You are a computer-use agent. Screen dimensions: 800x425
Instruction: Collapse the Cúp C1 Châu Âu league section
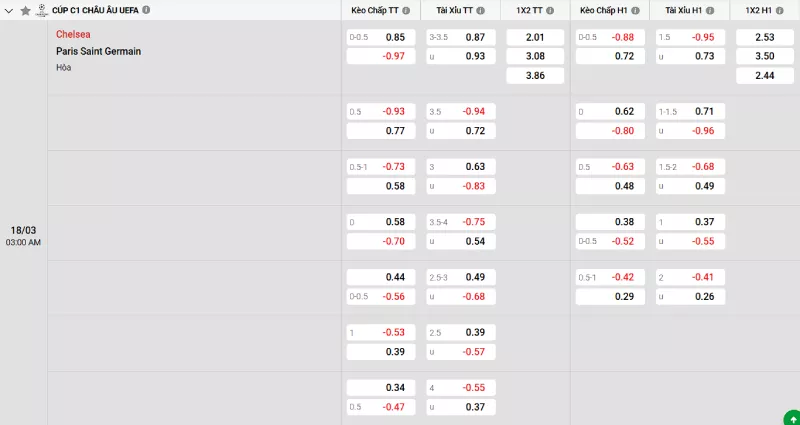(x=9, y=10)
